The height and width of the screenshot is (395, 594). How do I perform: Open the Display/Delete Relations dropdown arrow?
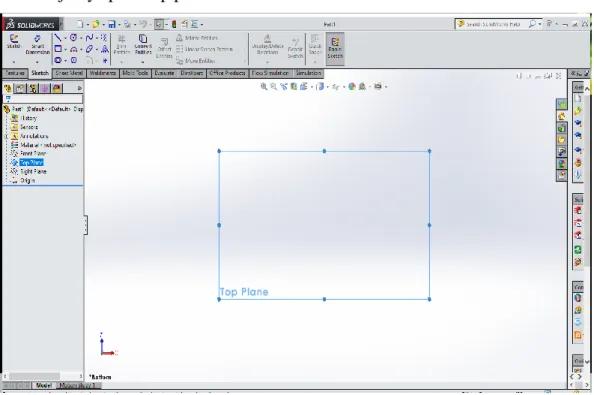267,62
